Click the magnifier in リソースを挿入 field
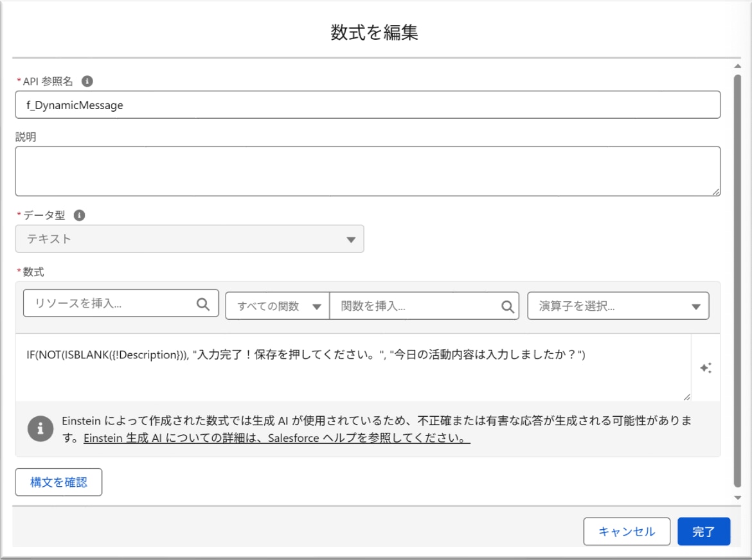 point(203,304)
